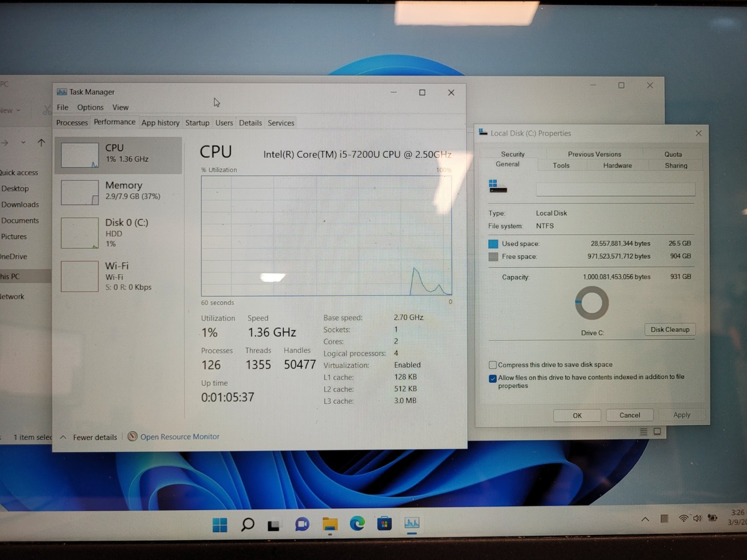Click the drive icon in Properties
Viewport: 747px width, 560px height.
click(x=498, y=186)
